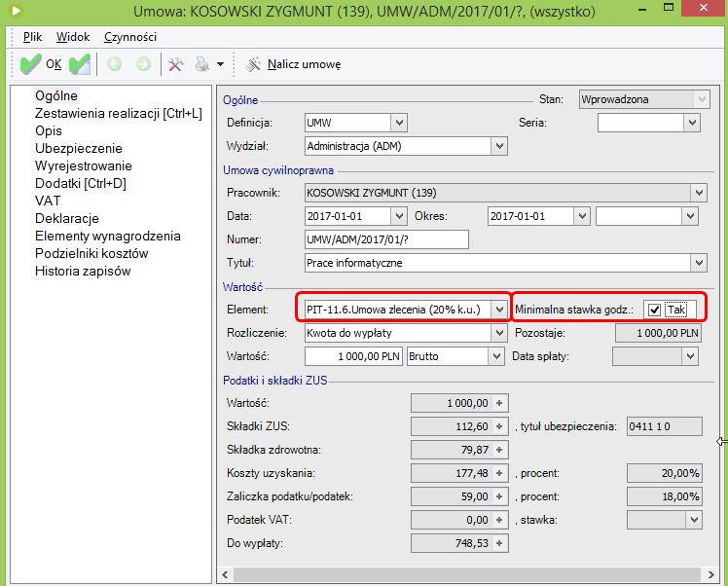The width and height of the screenshot is (728, 586).
Task: Click the horizontal scrollbar track
Action: tap(466, 575)
